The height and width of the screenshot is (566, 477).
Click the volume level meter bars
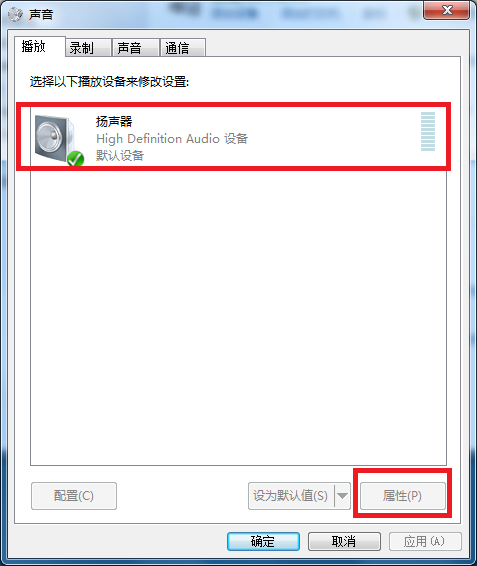click(x=428, y=131)
